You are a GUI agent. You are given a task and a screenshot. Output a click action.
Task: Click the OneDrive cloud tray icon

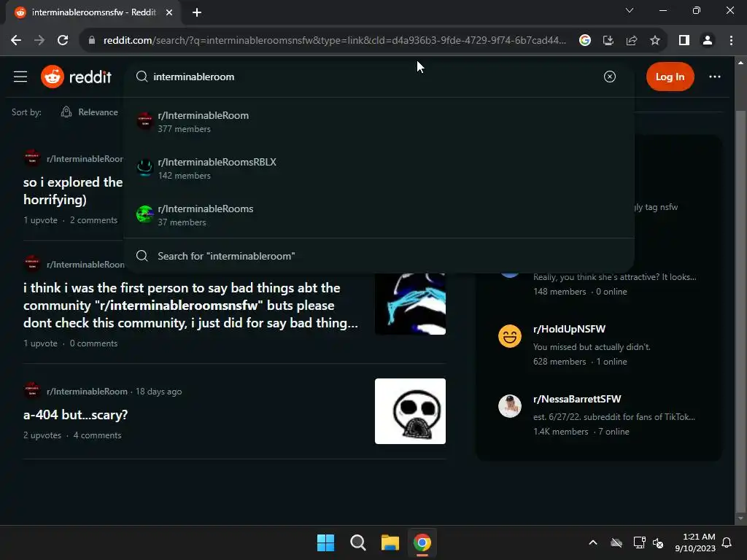click(x=616, y=542)
